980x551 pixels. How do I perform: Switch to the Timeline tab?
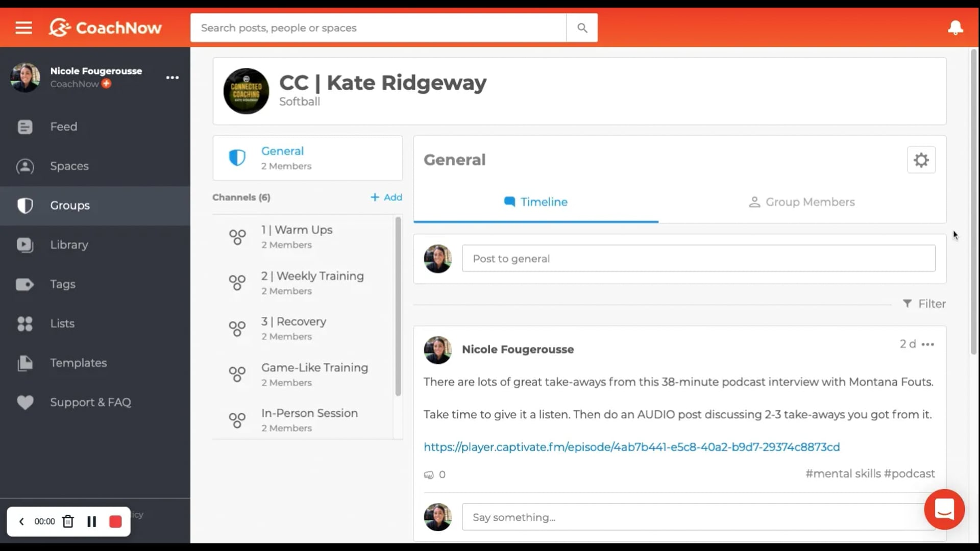(536, 202)
